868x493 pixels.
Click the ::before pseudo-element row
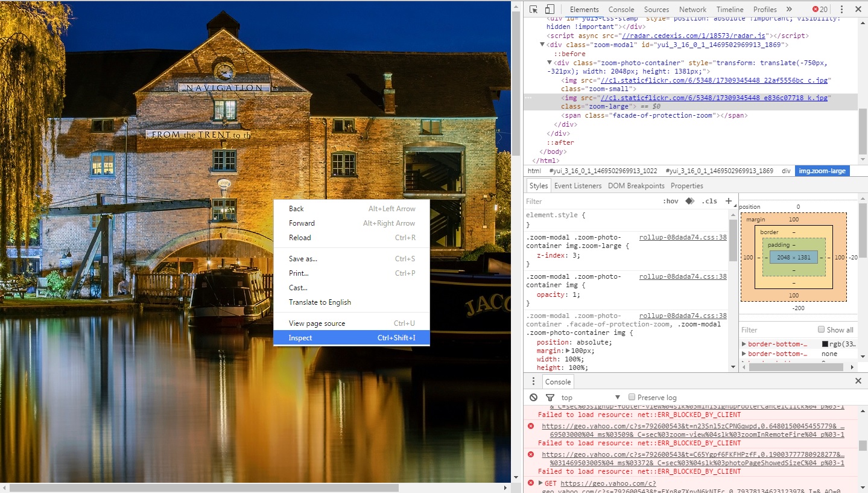click(569, 54)
